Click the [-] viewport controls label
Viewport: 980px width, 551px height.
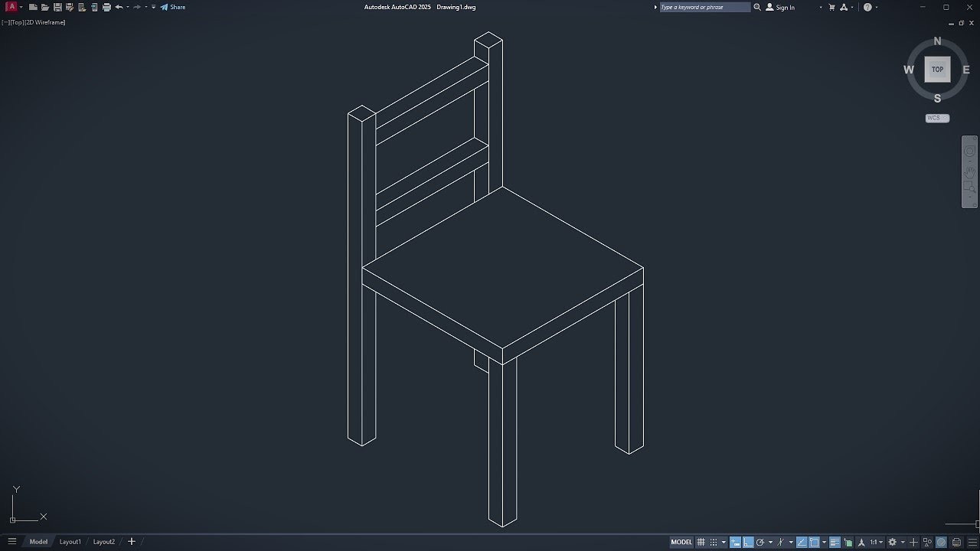(5, 22)
